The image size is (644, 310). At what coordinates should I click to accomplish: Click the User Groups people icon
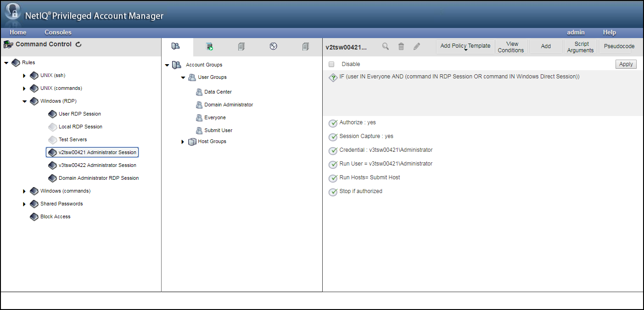(x=192, y=77)
